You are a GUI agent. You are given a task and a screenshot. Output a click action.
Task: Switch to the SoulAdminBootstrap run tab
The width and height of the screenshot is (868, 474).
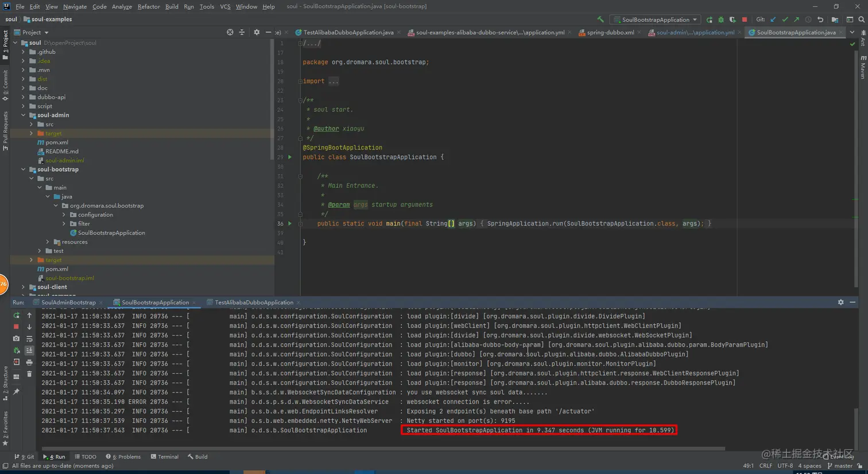pos(68,302)
